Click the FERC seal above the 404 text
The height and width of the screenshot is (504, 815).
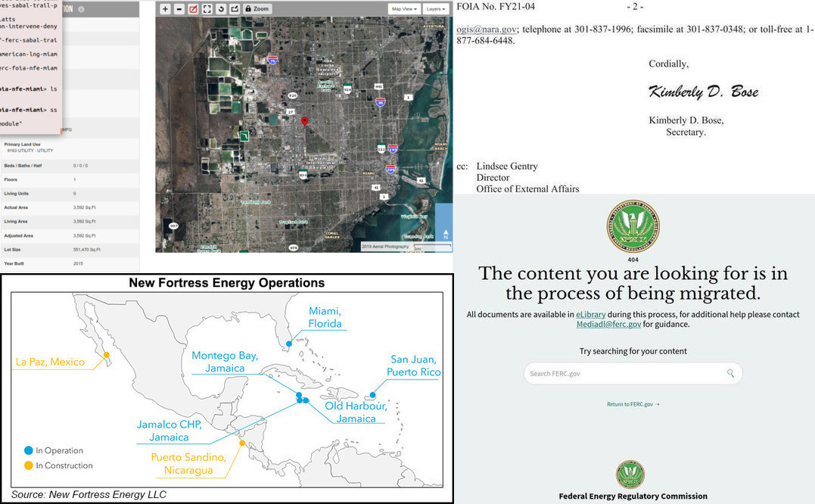(633, 227)
